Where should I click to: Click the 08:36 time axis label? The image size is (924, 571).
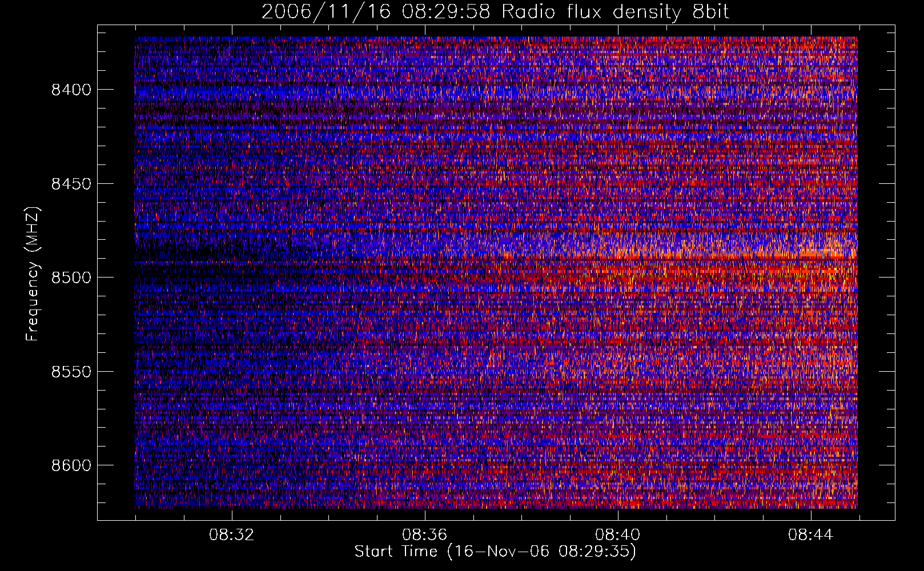(424, 535)
